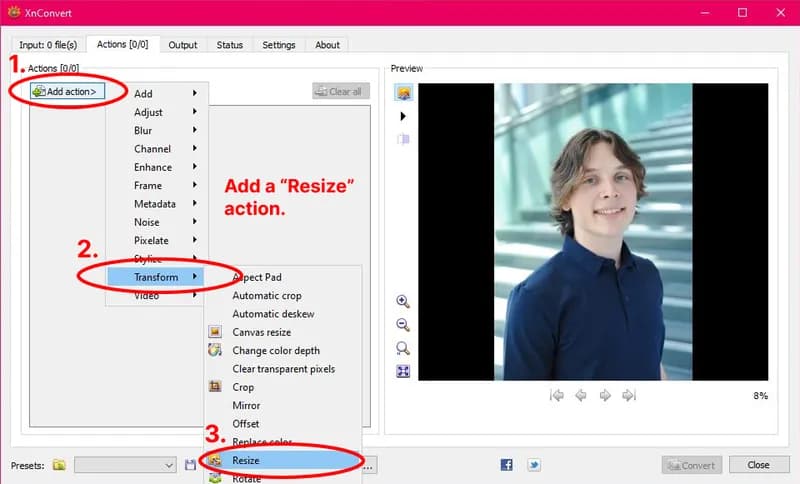Switch to the Actions tab

[x=122, y=44]
